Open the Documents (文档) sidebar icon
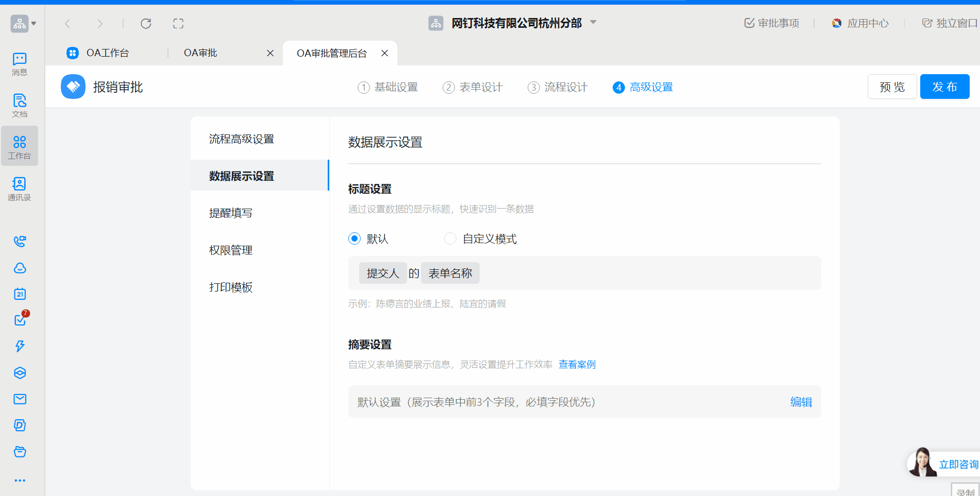 20,105
